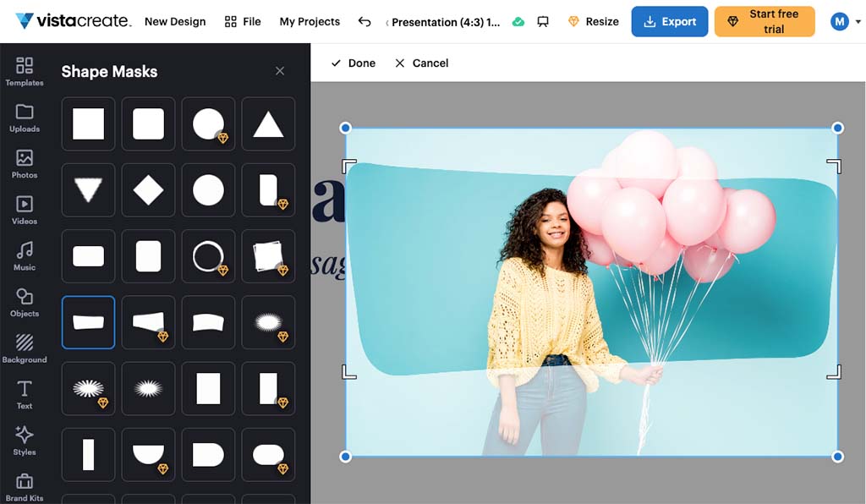Open the File menu
Image resolution: width=866 pixels, height=504 pixels.
[243, 21]
